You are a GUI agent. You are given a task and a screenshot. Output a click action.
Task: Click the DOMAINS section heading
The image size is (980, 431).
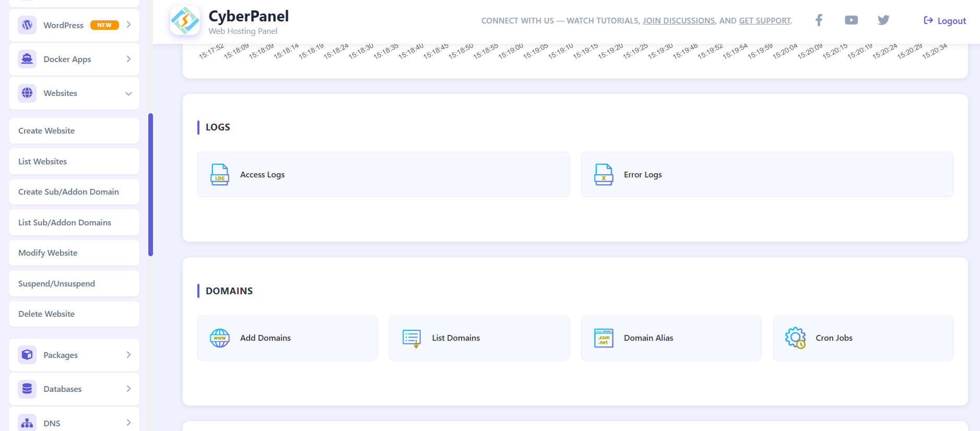pos(229,291)
